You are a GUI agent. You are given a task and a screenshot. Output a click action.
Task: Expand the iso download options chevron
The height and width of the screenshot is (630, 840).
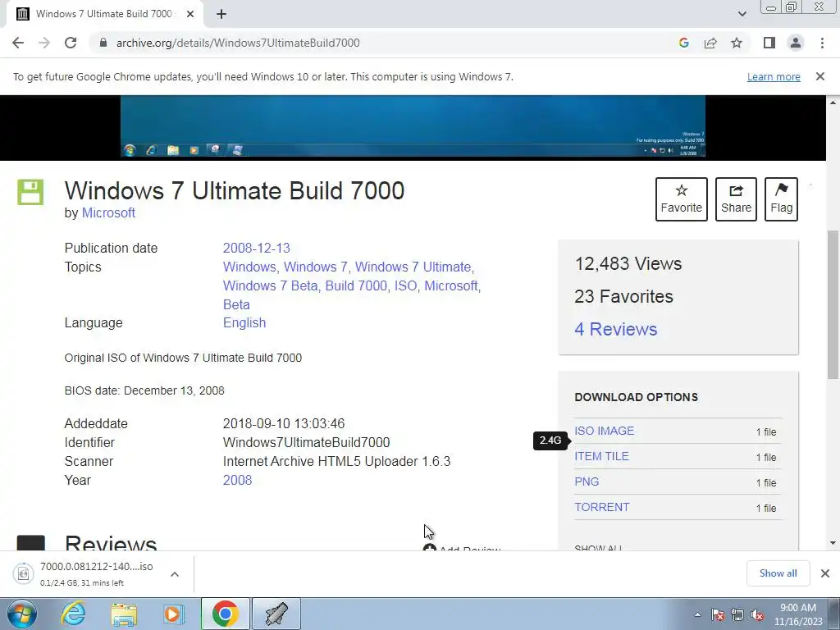click(174, 573)
